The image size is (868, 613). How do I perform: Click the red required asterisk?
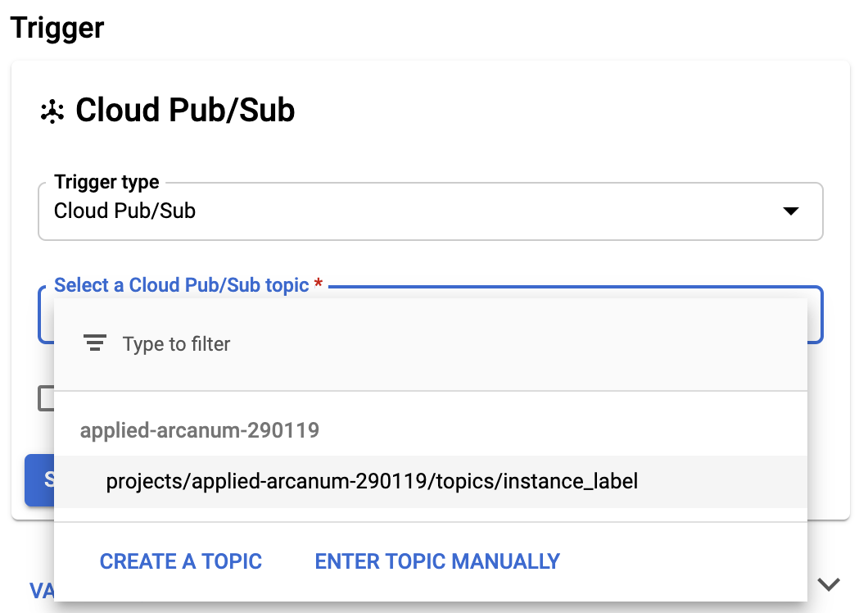click(x=319, y=284)
